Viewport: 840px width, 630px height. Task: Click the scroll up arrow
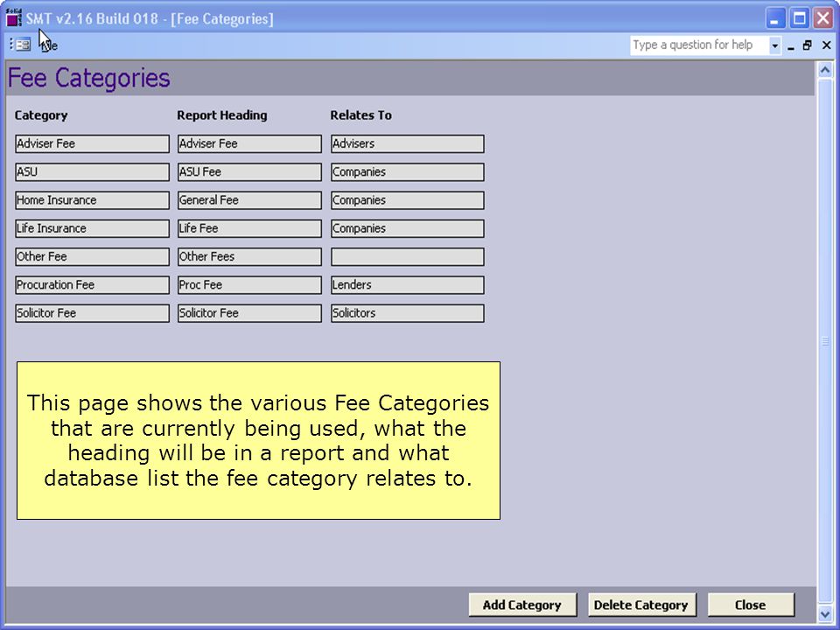(825, 70)
